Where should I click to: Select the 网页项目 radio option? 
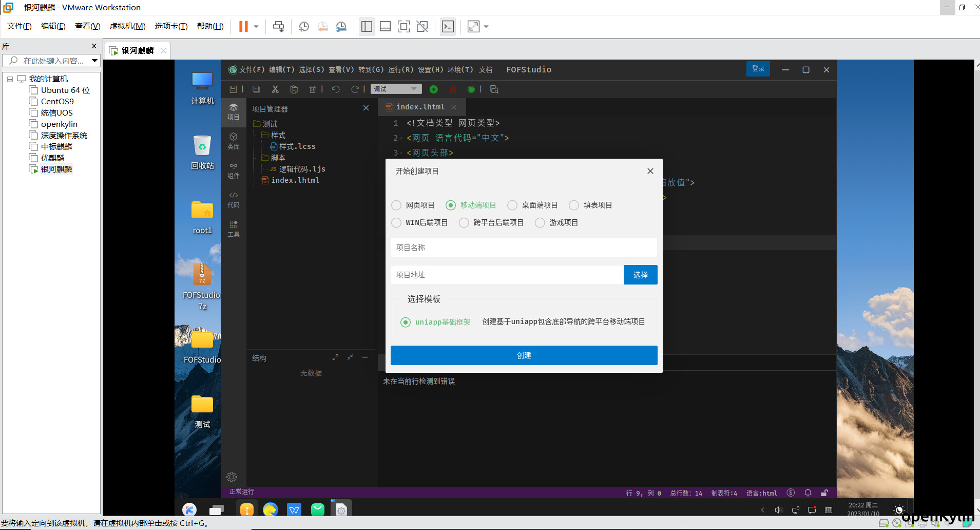pos(396,205)
